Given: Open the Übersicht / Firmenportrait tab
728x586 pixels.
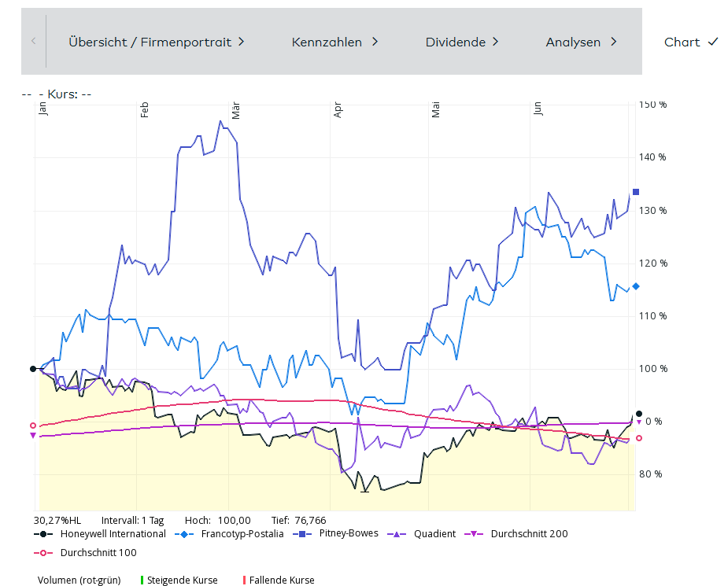Looking at the screenshot, I should pos(156,42).
